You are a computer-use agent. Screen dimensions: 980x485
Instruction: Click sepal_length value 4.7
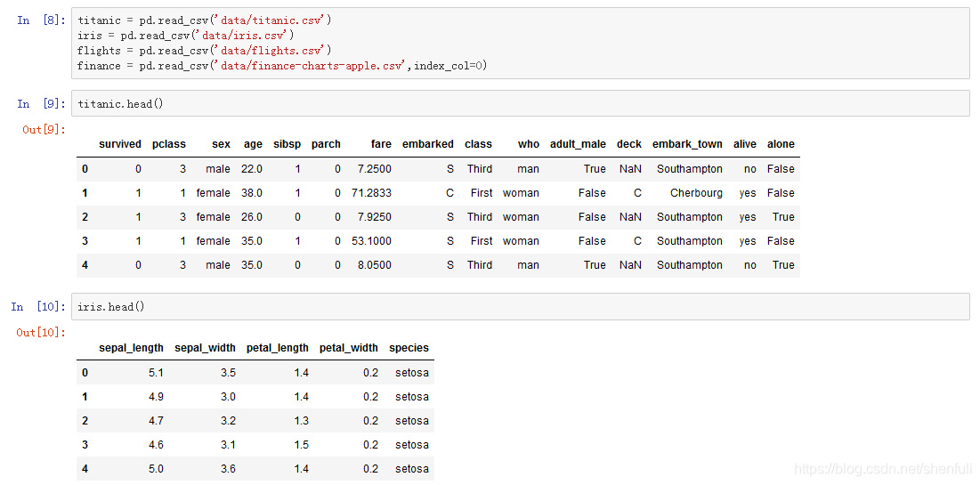point(157,421)
